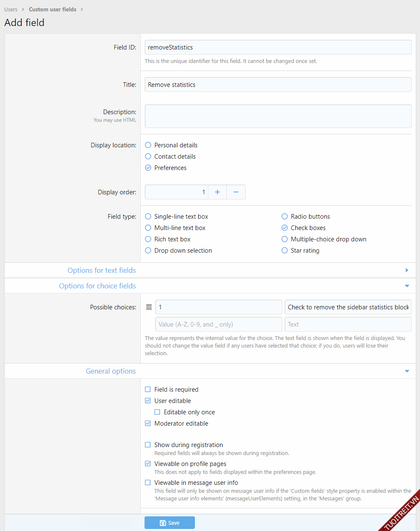Select Multiple-choice drop down field type

click(285, 239)
